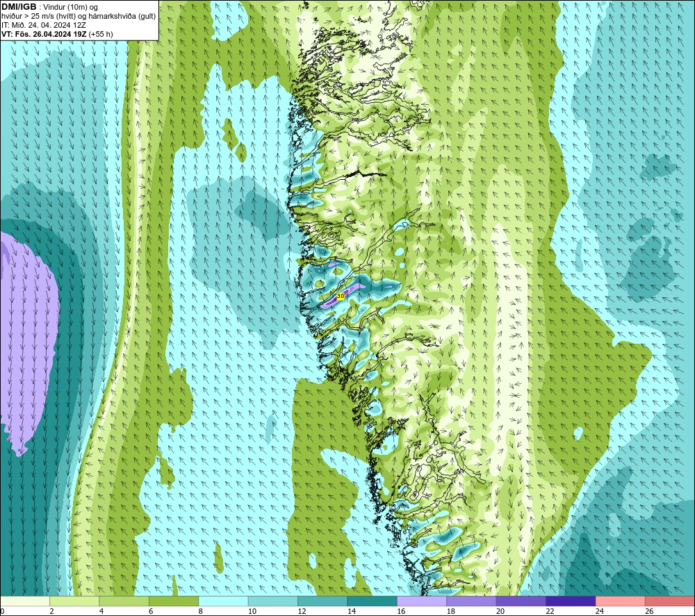695x616 pixels.
Task: Select the 24–26 m/s pink legend swatch
Action: coord(621,601)
